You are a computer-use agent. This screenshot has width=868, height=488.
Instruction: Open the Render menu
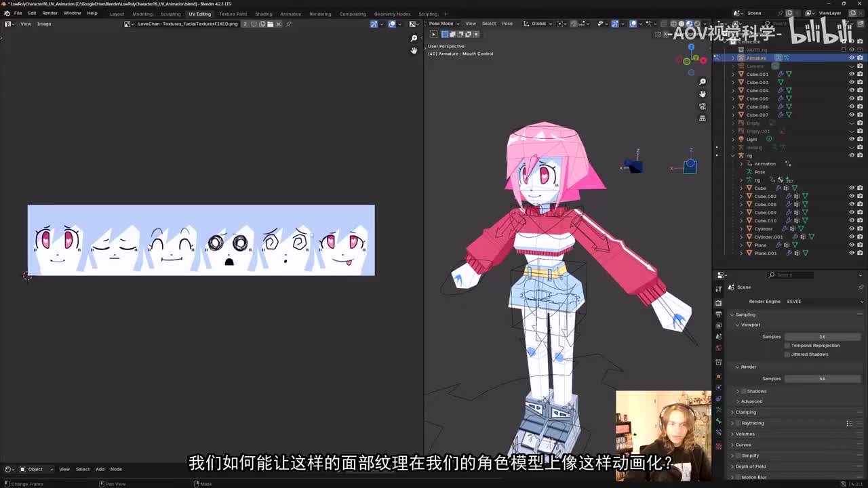pyautogui.click(x=50, y=13)
